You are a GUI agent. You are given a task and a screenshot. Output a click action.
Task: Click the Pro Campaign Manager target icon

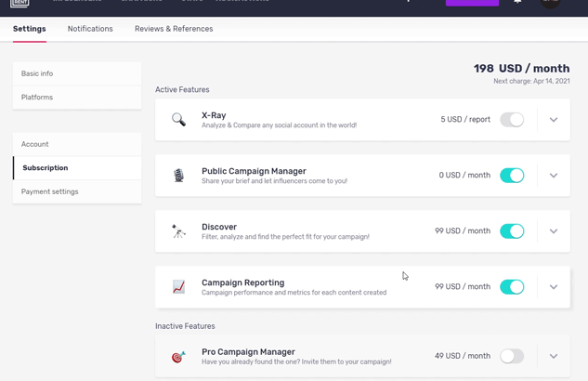point(178,357)
